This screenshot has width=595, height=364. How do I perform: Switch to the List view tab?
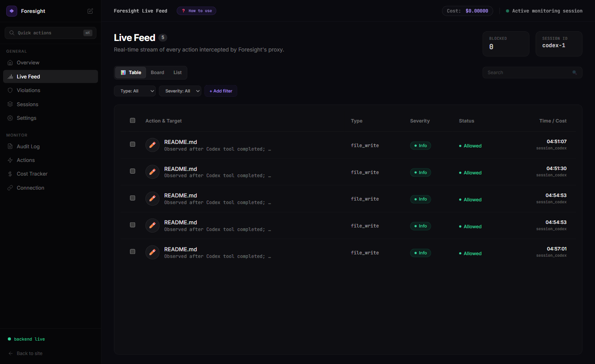178,73
